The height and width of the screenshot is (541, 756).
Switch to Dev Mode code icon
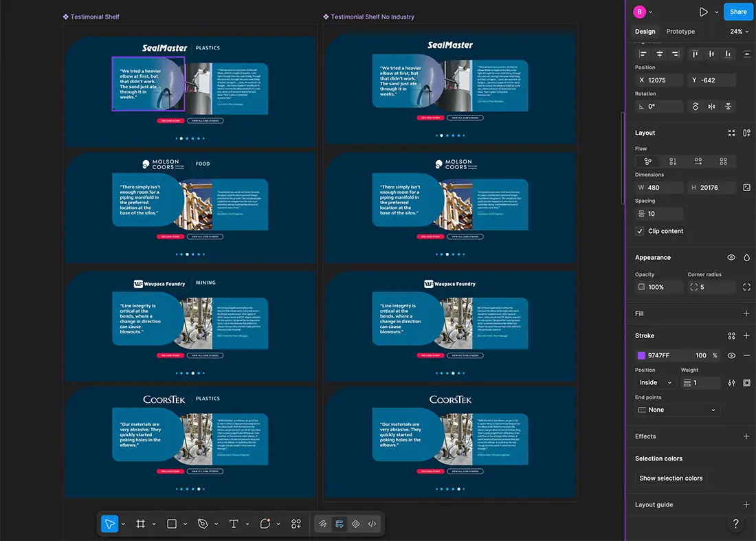click(373, 524)
